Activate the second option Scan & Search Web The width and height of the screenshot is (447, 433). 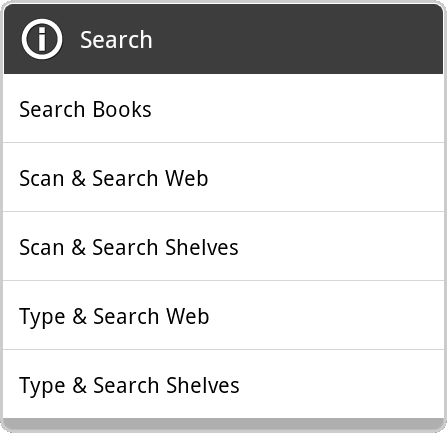coord(223,177)
